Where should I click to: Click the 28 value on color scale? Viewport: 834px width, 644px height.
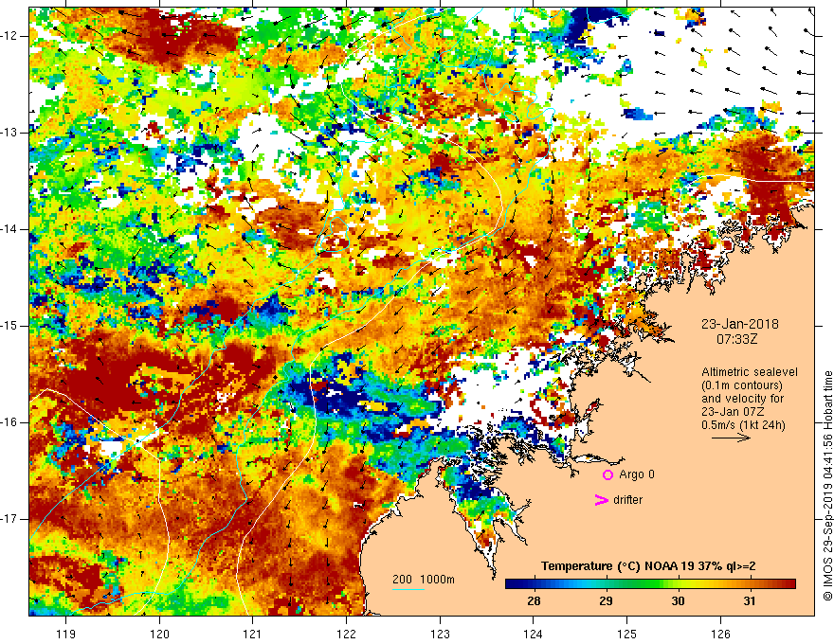[x=534, y=601]
